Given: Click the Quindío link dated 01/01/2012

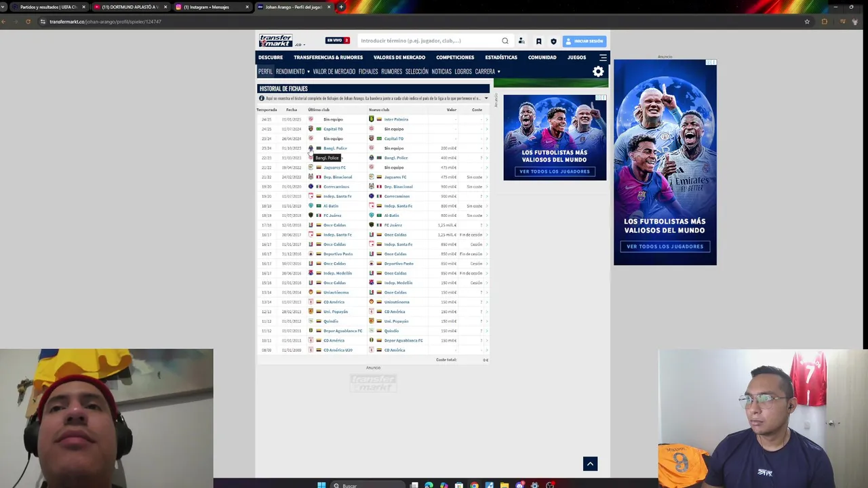Looking at the screenshot, I should point(330,321).
